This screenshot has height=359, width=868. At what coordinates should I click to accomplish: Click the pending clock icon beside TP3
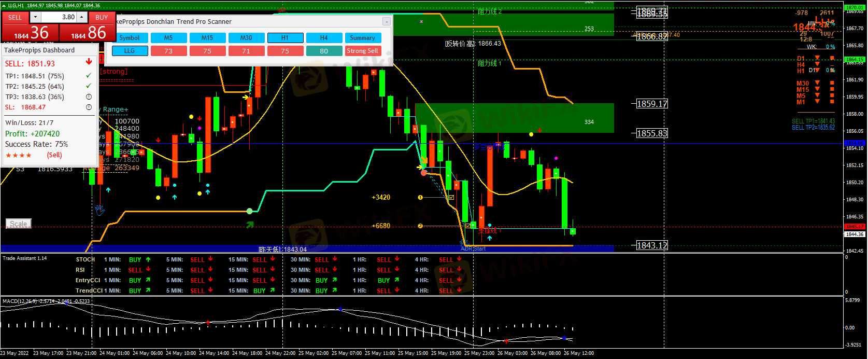point(89,97)
